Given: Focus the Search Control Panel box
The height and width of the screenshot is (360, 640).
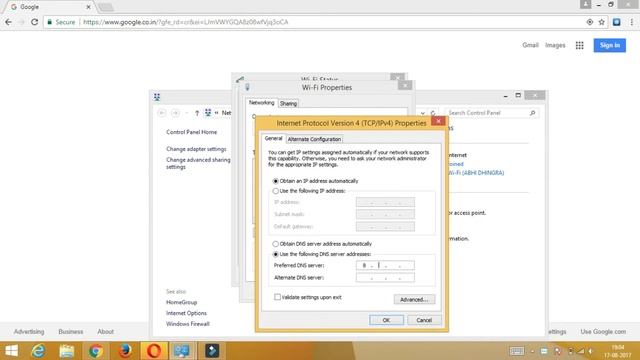Looking at the screenshot, I should coord(492,113).
